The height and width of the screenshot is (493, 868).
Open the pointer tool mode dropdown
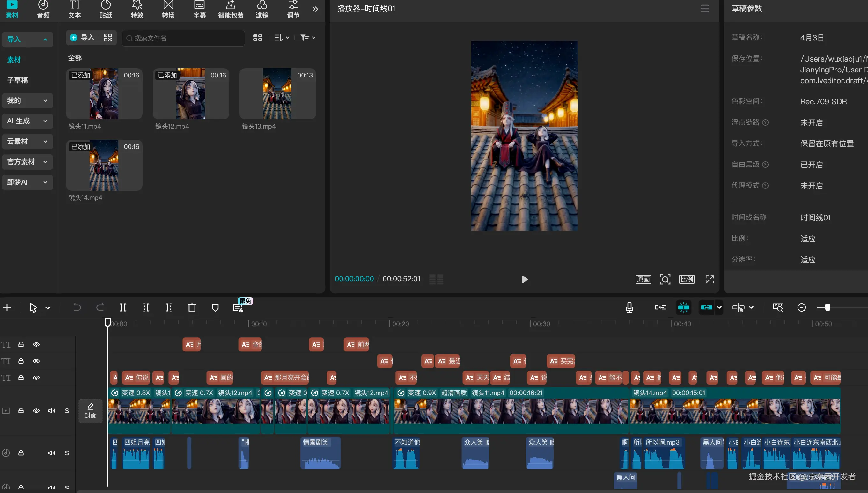pos(48,308)
